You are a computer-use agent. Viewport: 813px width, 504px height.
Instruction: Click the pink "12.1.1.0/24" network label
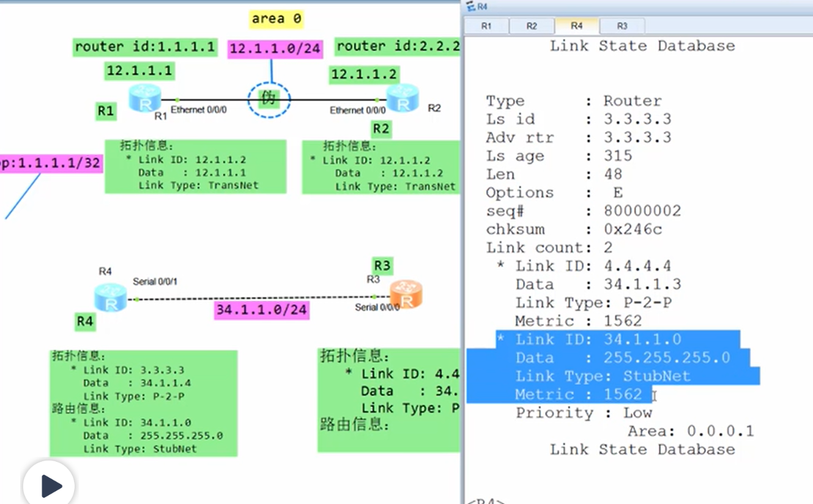click(275, 49)
